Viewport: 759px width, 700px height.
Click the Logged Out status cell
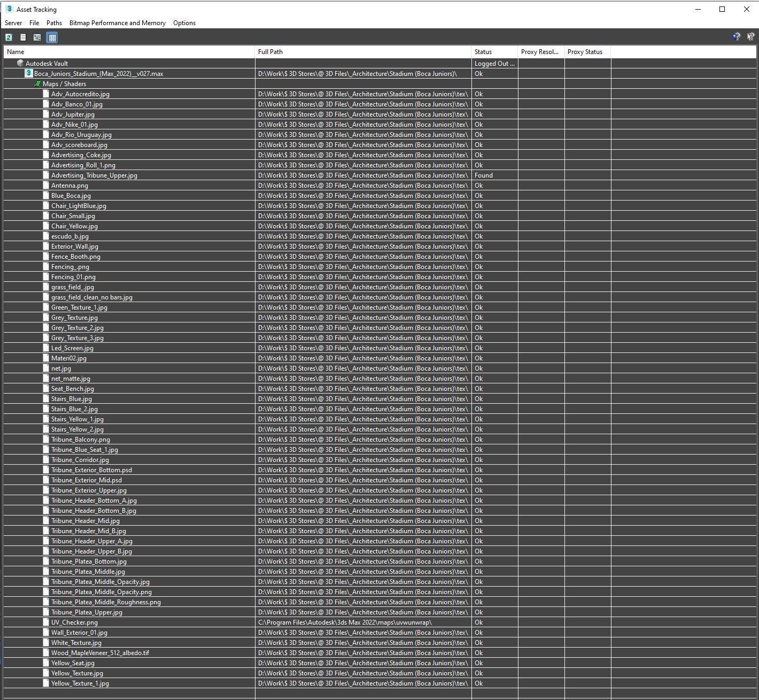pos(494,63)
